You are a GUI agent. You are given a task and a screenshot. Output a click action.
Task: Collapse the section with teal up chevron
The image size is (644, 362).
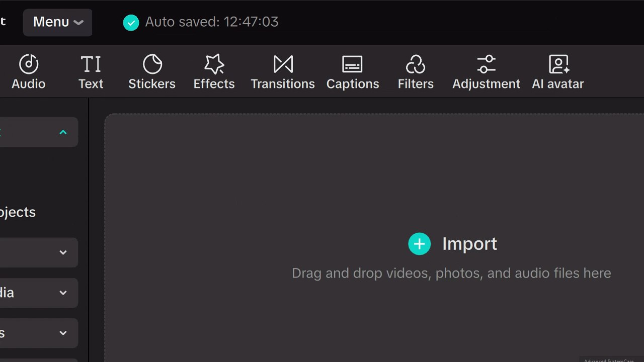pyautogui.click(x=63, y=132)
